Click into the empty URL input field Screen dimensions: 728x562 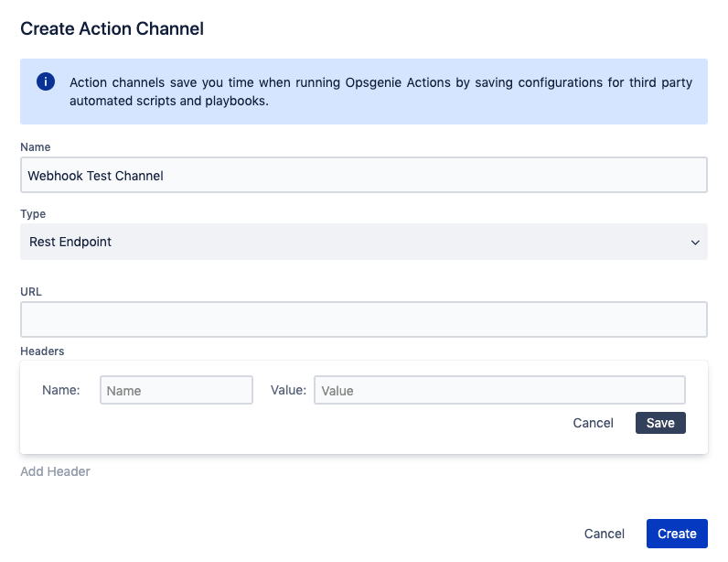[363, 319]
